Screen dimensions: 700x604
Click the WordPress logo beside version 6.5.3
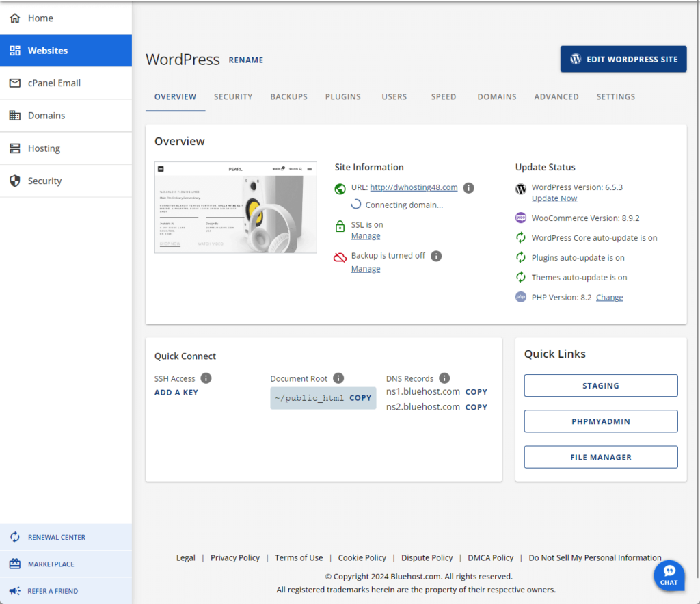520,189
